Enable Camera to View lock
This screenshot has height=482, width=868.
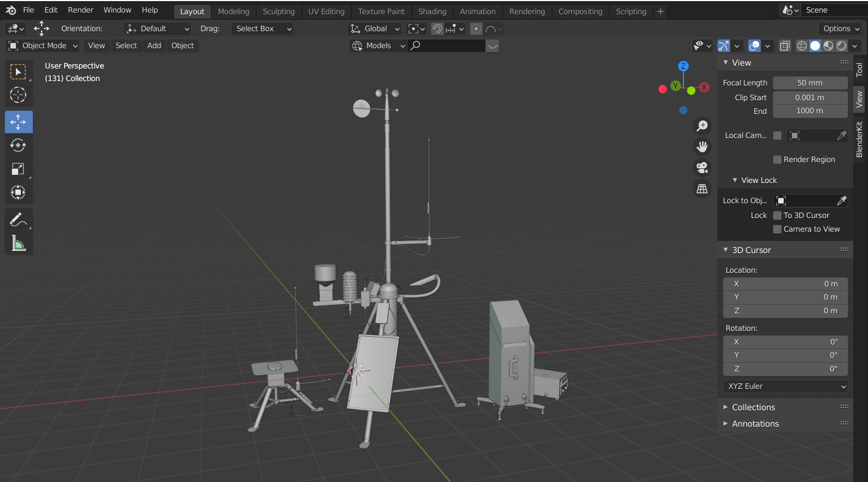[777, 229]
